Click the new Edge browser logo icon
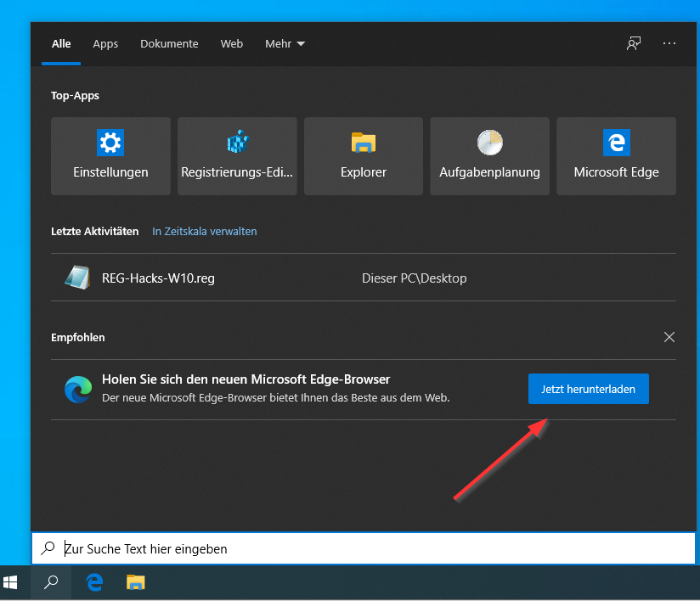Screen dimensions: 700x601 (78, 389)
